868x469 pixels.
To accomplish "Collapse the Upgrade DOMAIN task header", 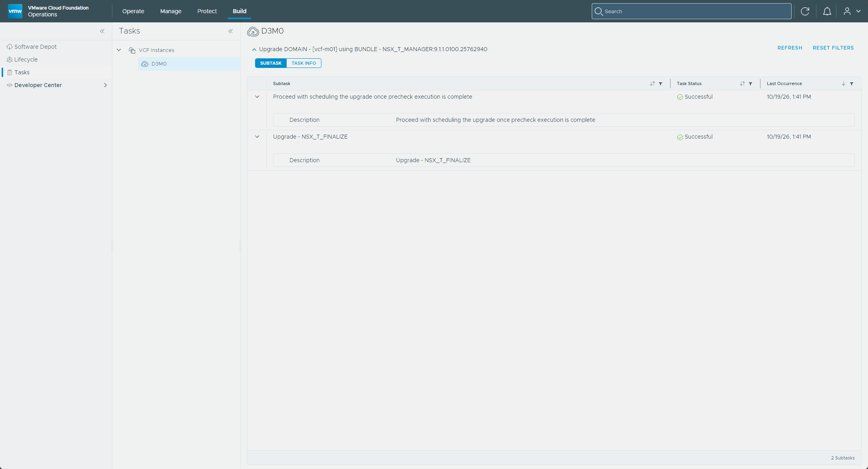I will (x=254, y=50).
